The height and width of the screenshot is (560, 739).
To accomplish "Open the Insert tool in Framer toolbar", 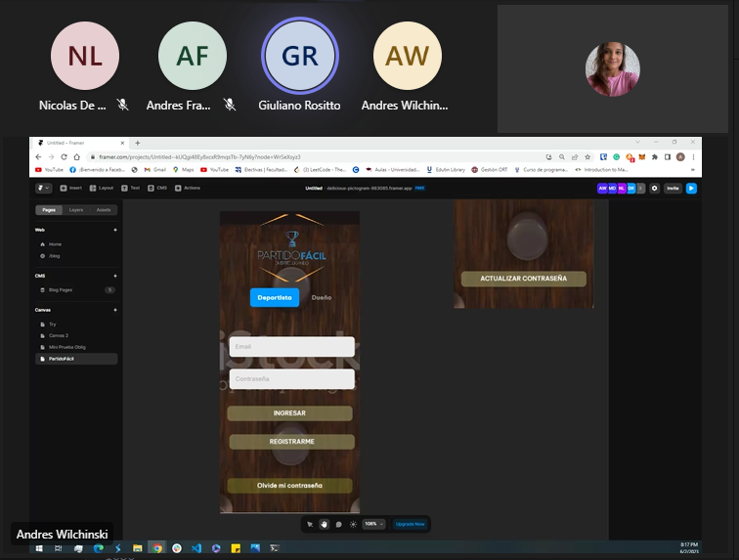I will (x=70, y=188).
